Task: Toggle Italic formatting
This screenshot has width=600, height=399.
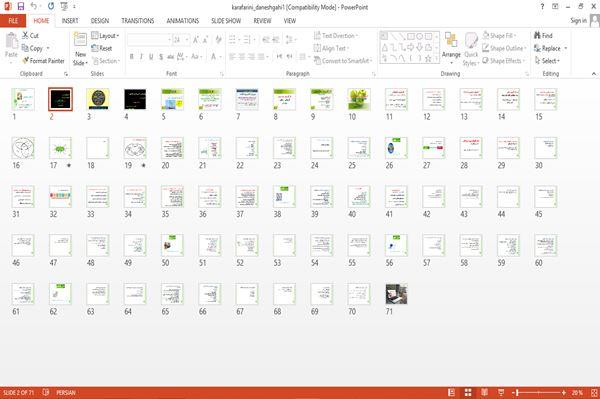Action: click(141, 57)
